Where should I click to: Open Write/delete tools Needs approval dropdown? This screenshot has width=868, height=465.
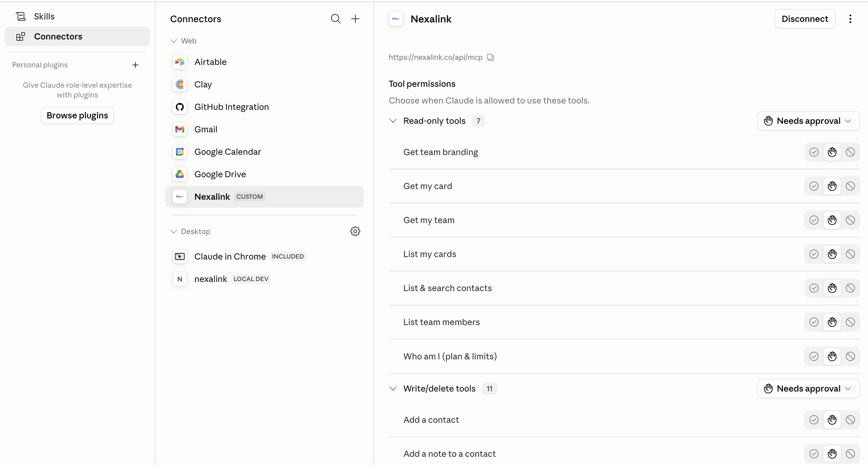tap(808, 389)
